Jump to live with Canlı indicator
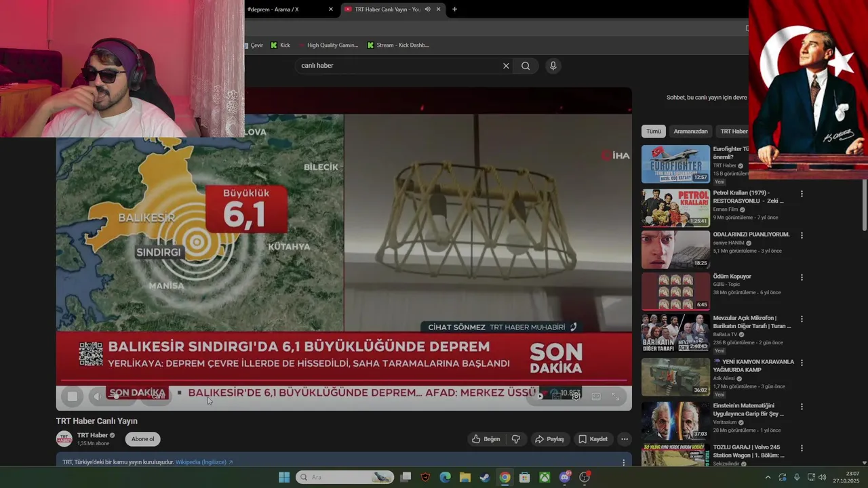This screenshot has height=488, width=868. 158,396
